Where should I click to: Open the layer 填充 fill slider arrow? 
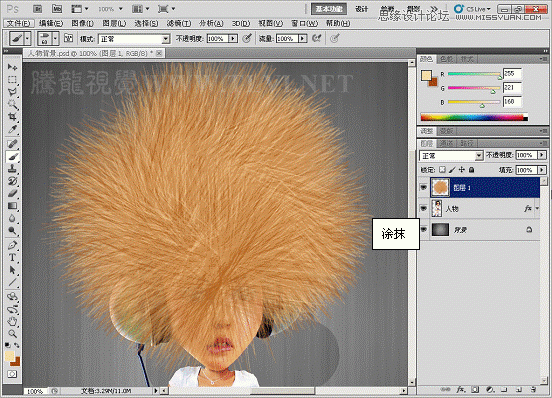click(x=542, y=170)
